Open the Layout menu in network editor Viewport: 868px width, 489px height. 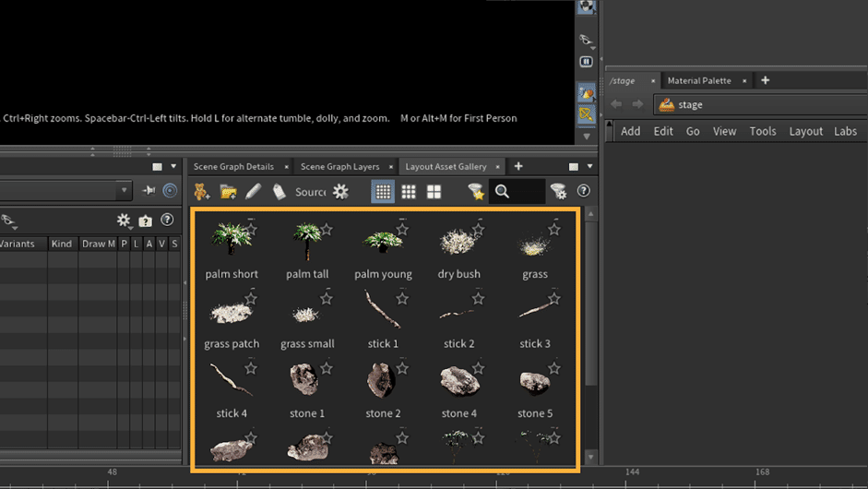pyautogui.click(x=805, y=131)
